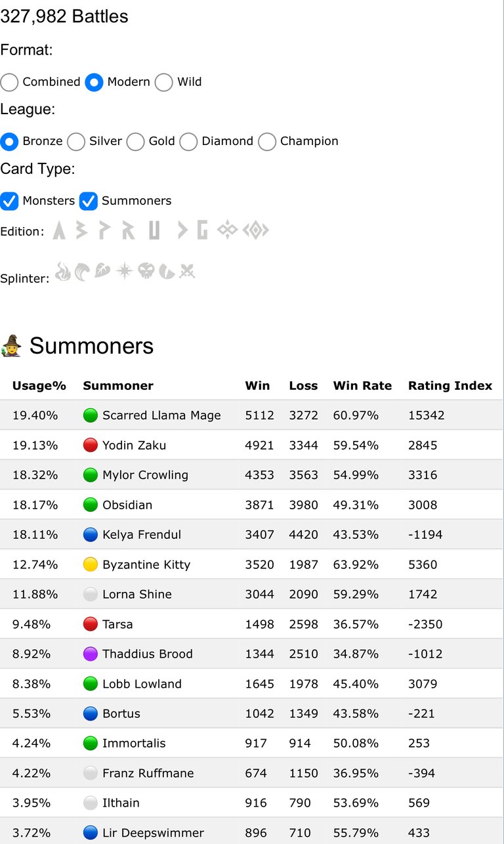Sort table by Usage% column header

pyautogui.click(x=39, y=386)
